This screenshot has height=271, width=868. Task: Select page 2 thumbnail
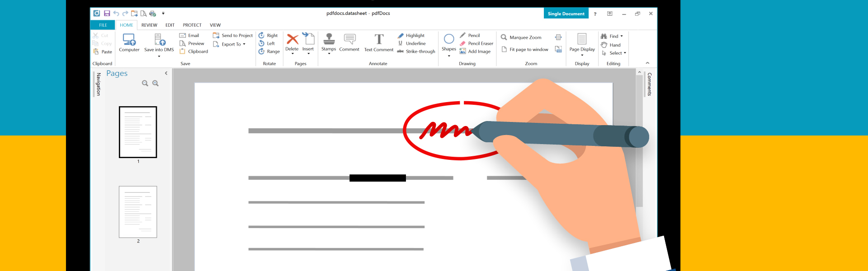(x=138, y=212)
